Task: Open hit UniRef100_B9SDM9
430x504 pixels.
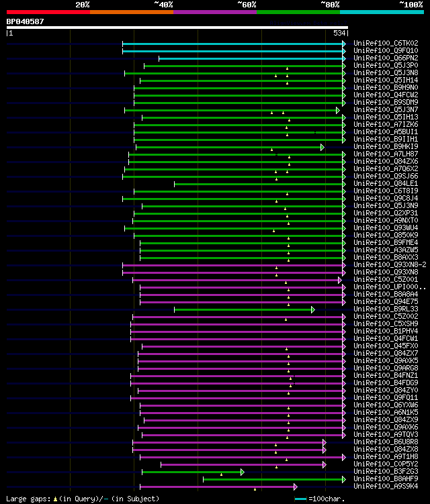Action: tap(386, 102)
